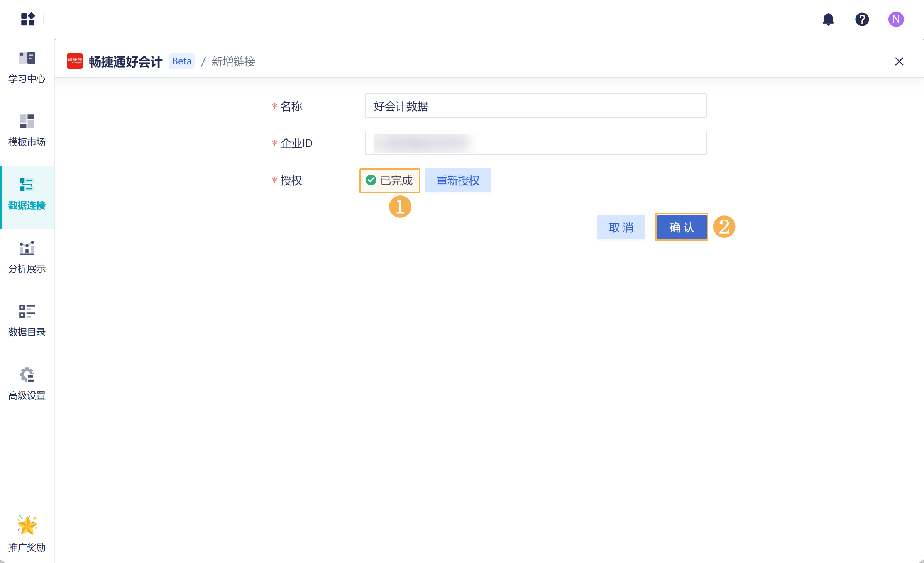Image resolution: width=924 pixels, height=563 pixels.
Task: Select the 数据连接 sidebar icon
Action: tap(26, 185)
